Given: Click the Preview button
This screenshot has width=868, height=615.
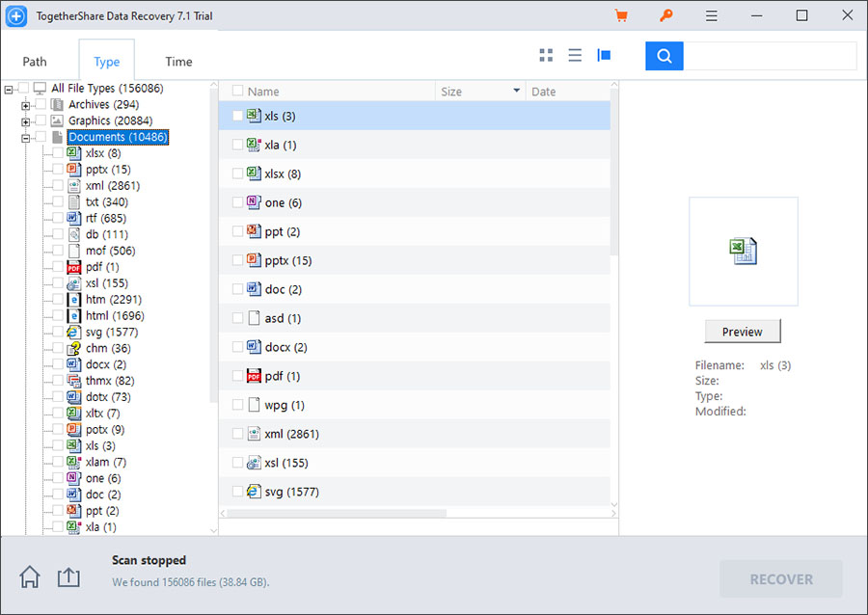Looking at the screenshot, I should (743, 332).
